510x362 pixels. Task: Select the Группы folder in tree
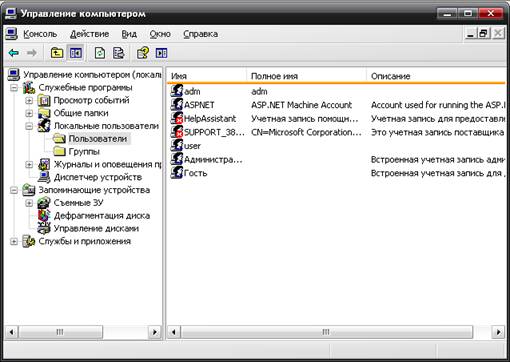click(84, 152)
